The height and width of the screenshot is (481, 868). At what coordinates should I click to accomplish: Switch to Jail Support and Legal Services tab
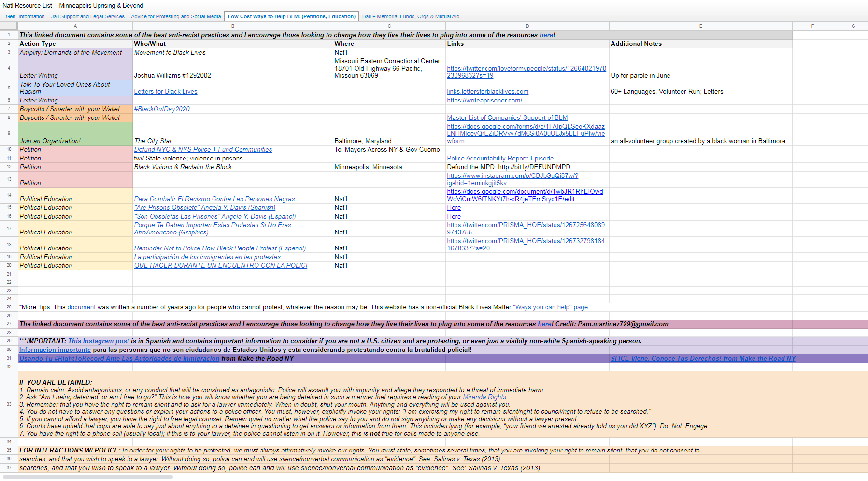[88, 16]
